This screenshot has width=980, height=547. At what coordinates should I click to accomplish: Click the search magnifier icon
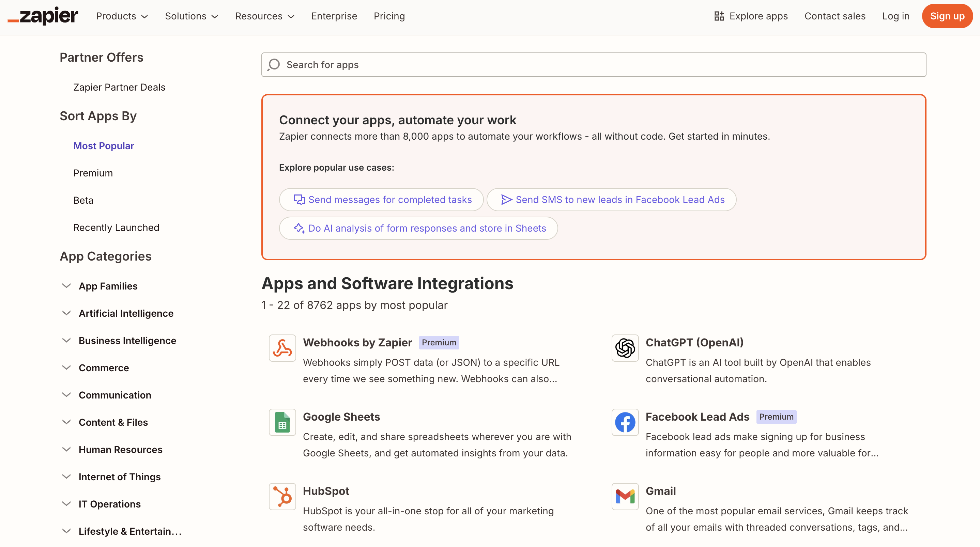pos(274,65)
